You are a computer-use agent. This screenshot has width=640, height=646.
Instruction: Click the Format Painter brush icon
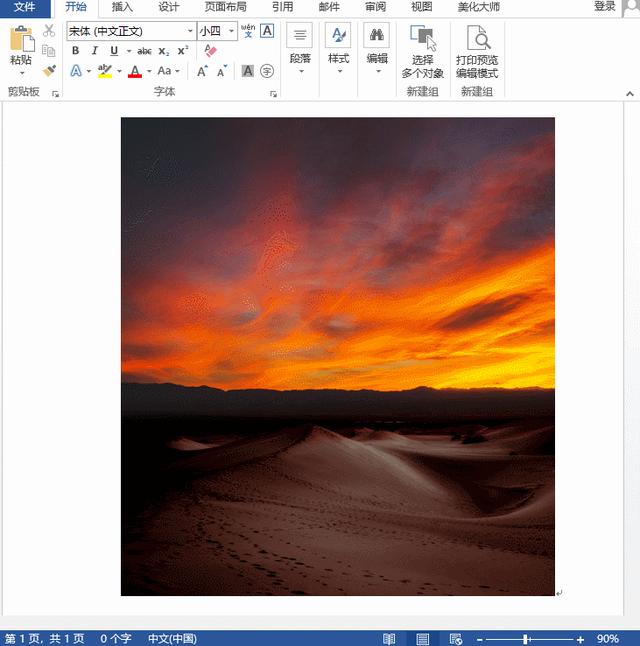point(49,71)
